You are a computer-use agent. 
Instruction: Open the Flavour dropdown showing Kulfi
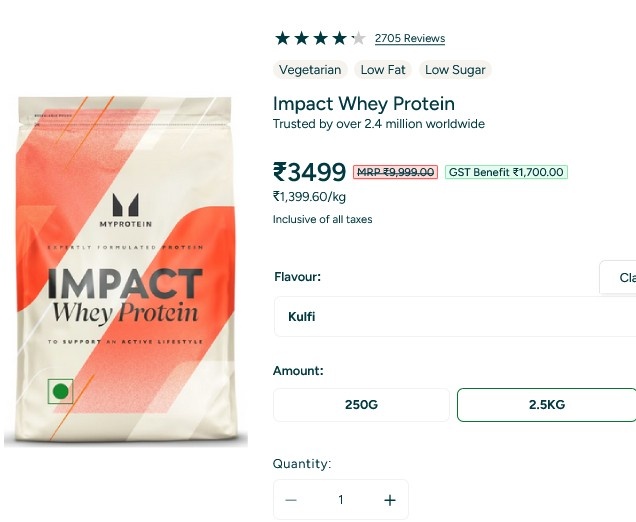coord(455,316)
